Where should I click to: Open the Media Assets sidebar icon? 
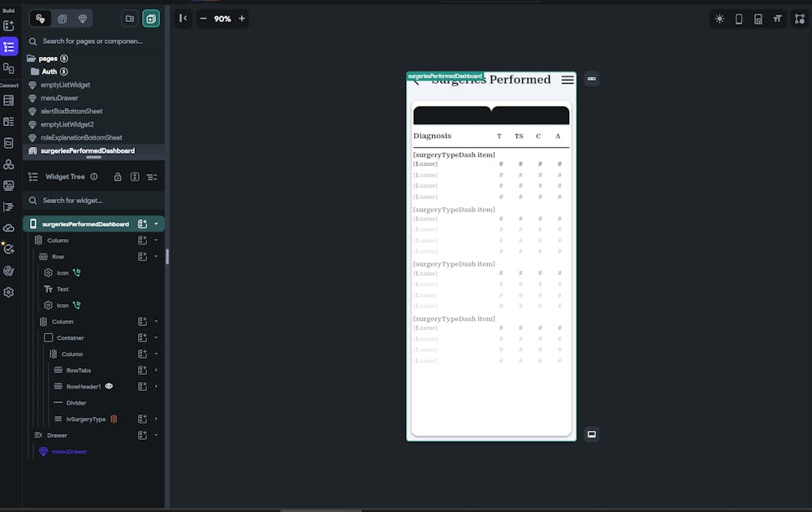(x=9, y=185)
